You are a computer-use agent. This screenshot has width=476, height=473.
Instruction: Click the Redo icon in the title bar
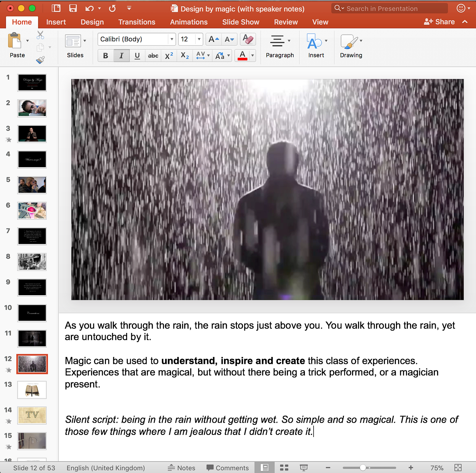click(x=112, y=9)
